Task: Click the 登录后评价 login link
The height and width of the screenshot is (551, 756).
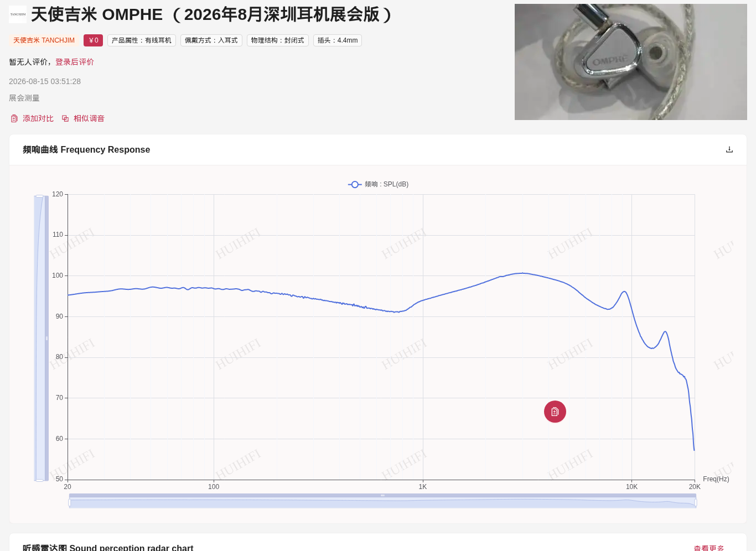Action: point(75,62)
